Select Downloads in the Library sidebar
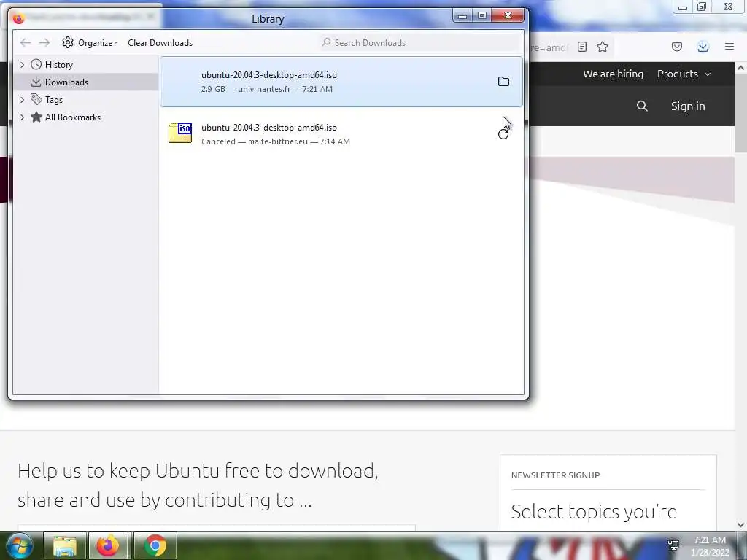The image size is (747, 560). point(66,82)
